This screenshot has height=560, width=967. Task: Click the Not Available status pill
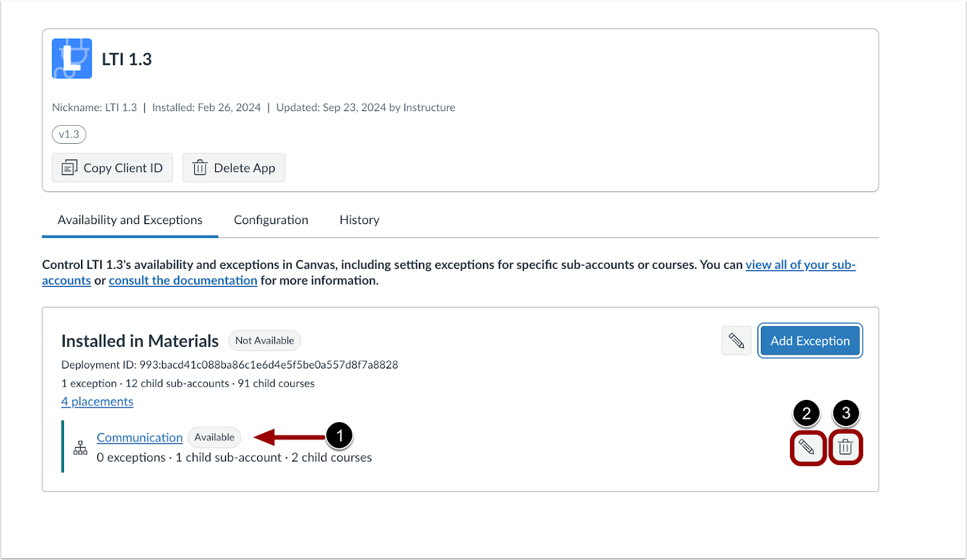(265, 341)
